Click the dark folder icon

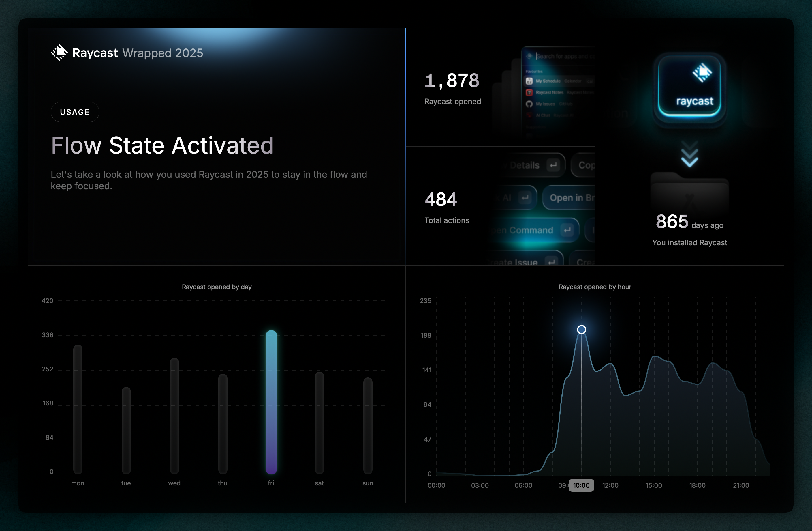point(689,191)
